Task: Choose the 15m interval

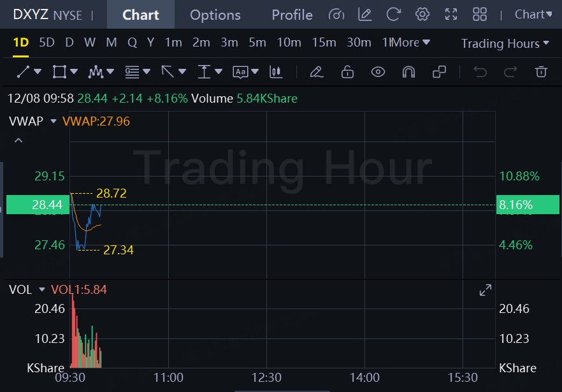Action: coord(324,43)
